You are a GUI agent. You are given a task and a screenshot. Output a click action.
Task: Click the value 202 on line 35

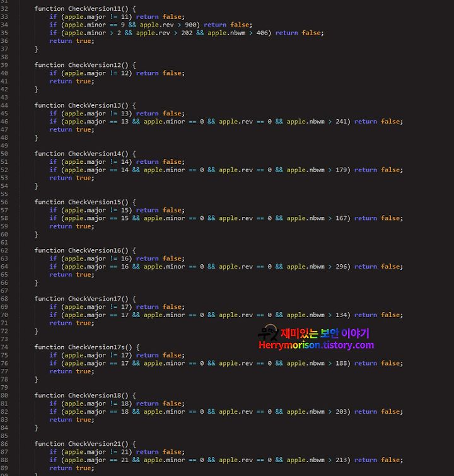tap(187, 33)
